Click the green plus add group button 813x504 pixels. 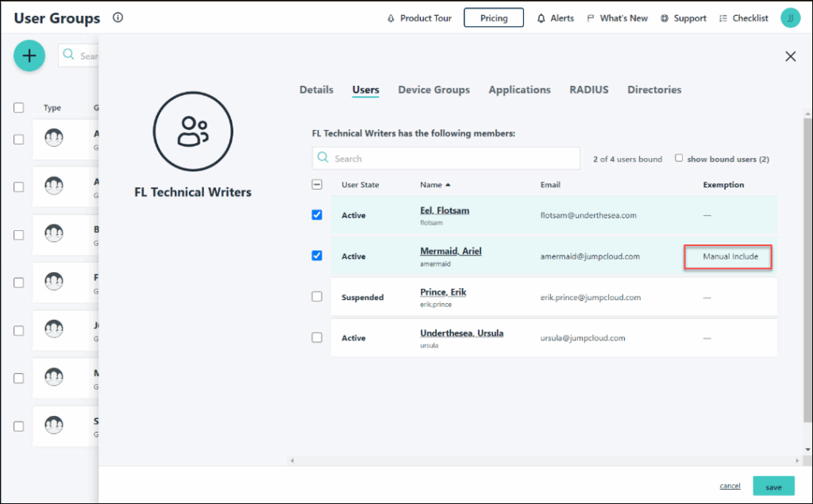point(29,56)
